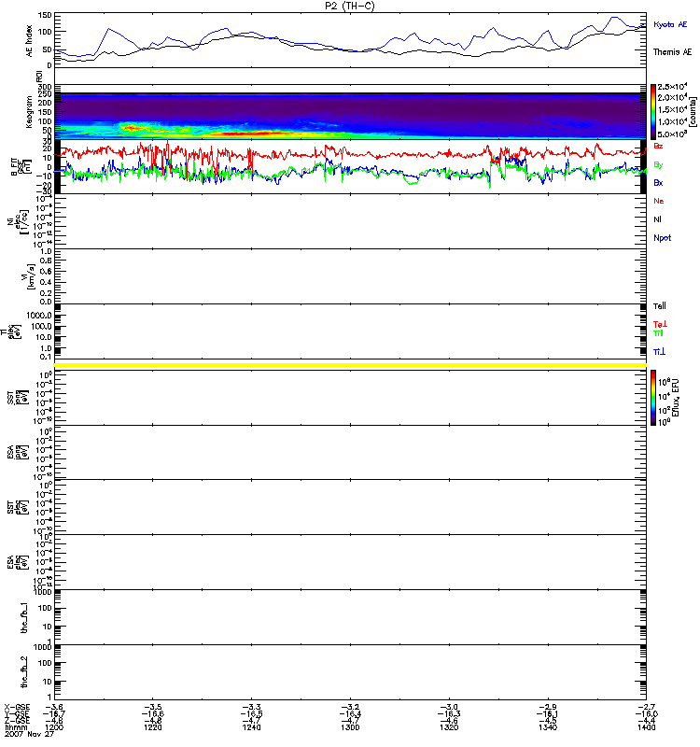Viewport: 700px width, 747px height.
Task: Click the AE Index axis label
Action: click(29, 41)
